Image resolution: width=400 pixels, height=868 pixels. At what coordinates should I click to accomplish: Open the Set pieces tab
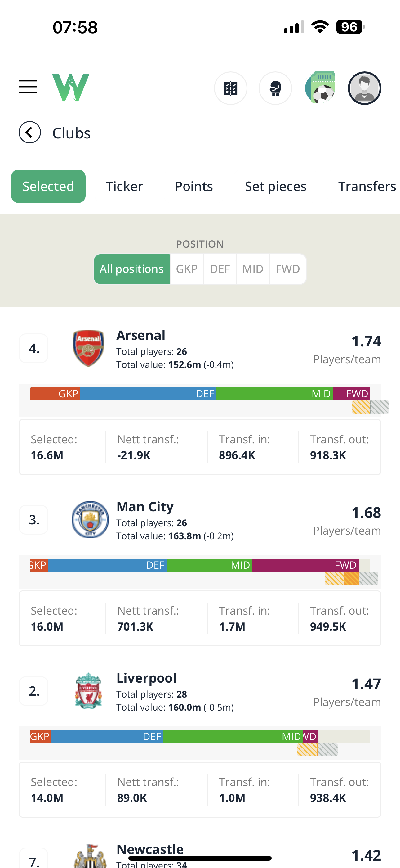point(276,186)
